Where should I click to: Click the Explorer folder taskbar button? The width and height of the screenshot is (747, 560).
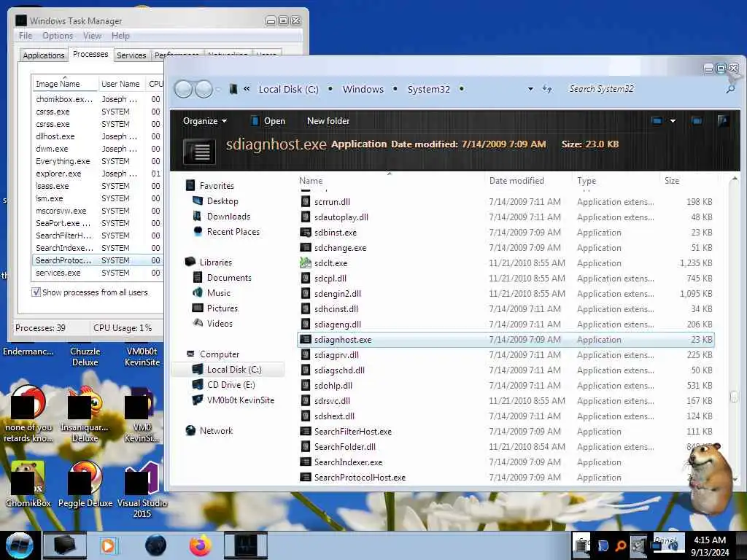(65, 545)
